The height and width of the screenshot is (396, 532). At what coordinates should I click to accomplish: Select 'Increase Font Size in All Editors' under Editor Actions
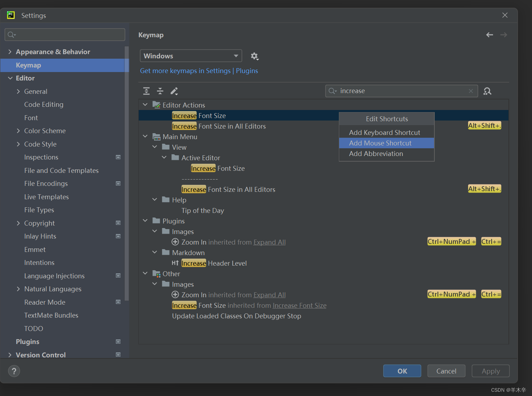pos(219,126)
